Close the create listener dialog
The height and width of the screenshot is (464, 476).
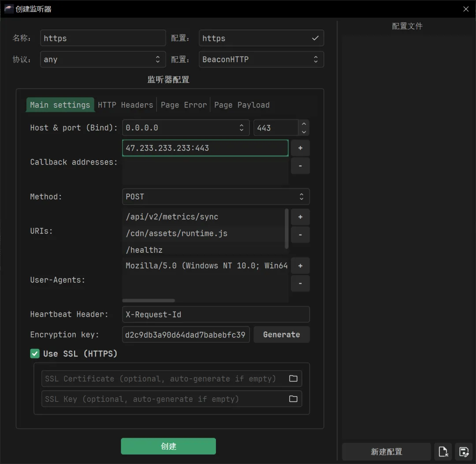[466, 9]
